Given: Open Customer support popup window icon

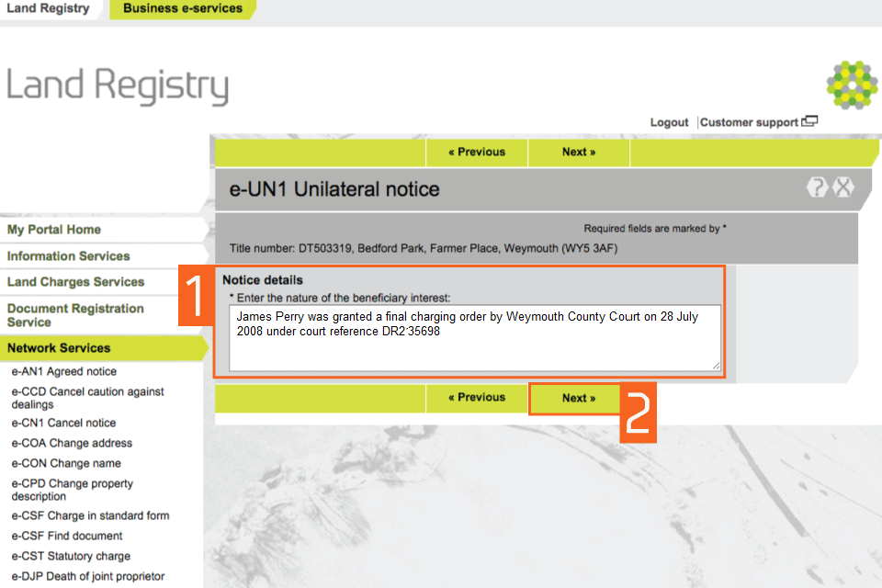Looking at the screenshot, I should 809,121.
